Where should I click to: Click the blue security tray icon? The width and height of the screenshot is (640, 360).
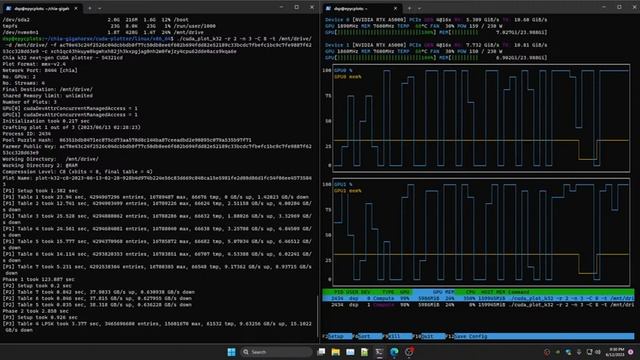568,352
